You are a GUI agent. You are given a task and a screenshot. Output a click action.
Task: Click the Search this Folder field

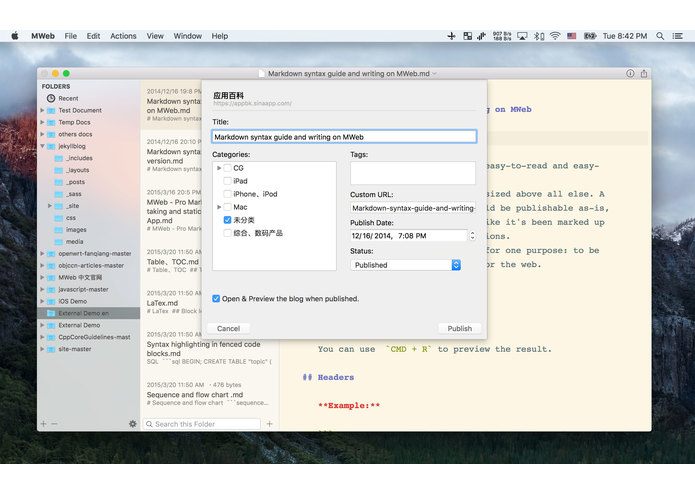[202, 424]
